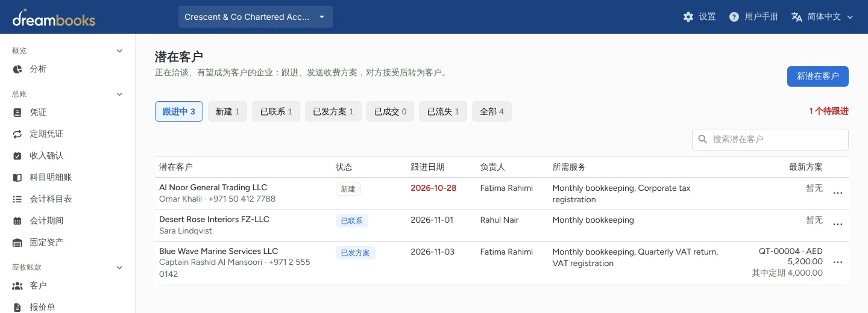This screenshot has width=868, height=313.
Task: Click the user manual help icon
Action: 734,17
